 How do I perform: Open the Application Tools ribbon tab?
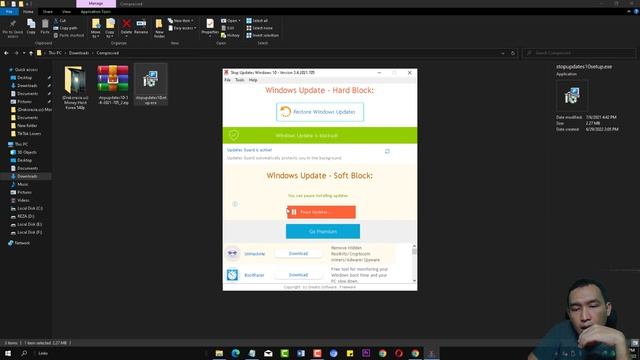[96, 12]
